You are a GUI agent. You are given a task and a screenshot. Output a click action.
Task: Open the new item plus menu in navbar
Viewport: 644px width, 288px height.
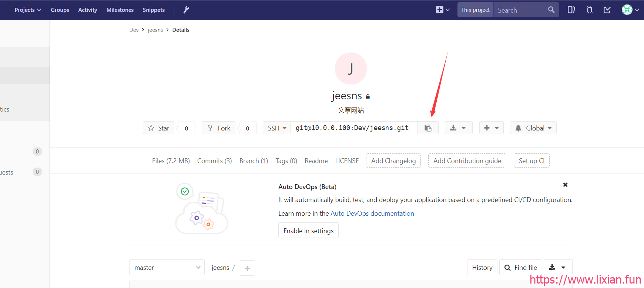pos(443,10)
